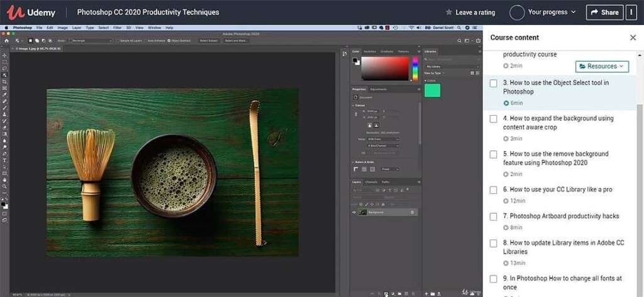
Task: Click the New group folder icon in Layers
Action: 399,294
